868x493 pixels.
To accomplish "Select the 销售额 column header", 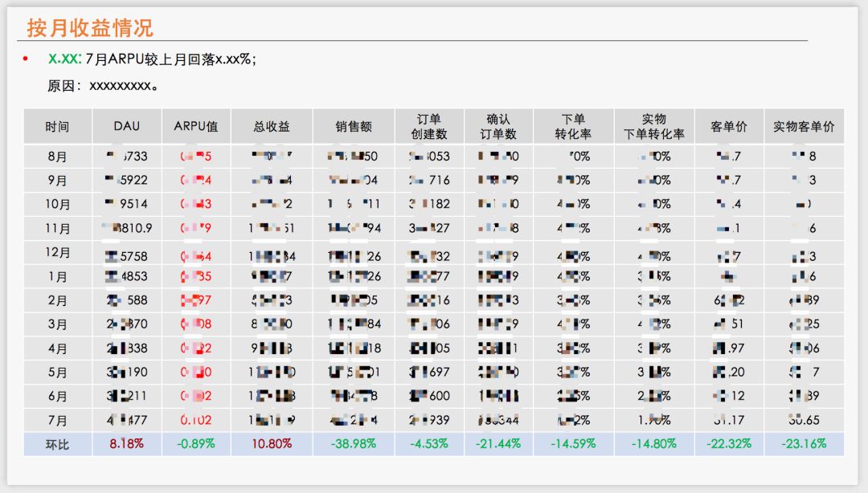I will pyautogui.click(x=354, y=127).
